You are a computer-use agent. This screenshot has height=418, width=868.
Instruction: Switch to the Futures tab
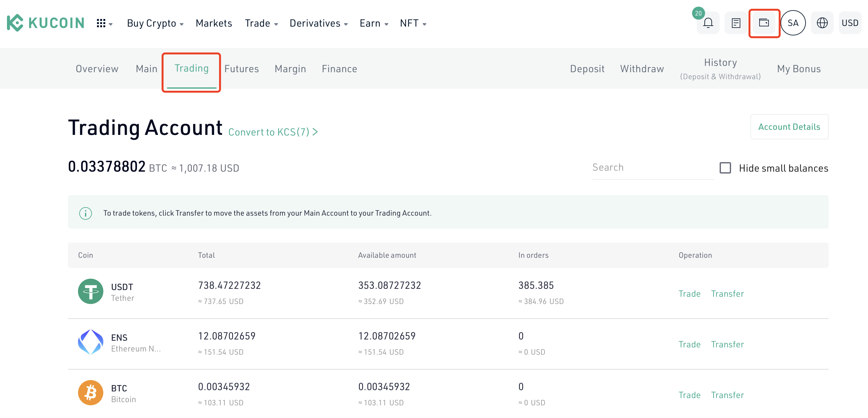point(242,69)
